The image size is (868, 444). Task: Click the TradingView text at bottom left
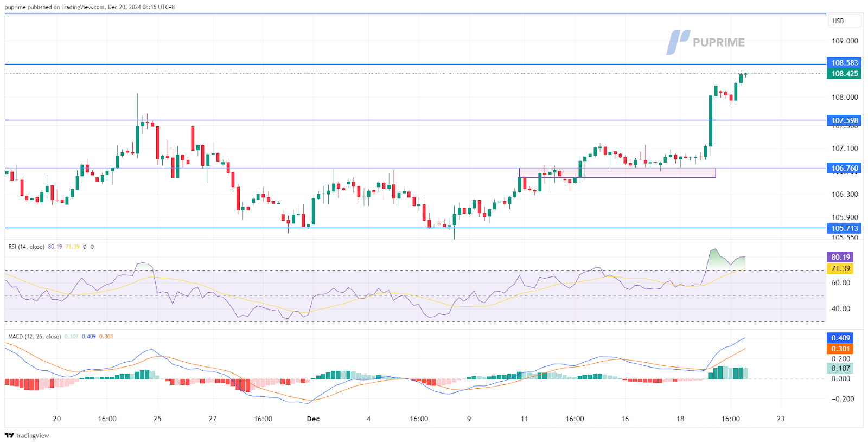coord(32,436)
